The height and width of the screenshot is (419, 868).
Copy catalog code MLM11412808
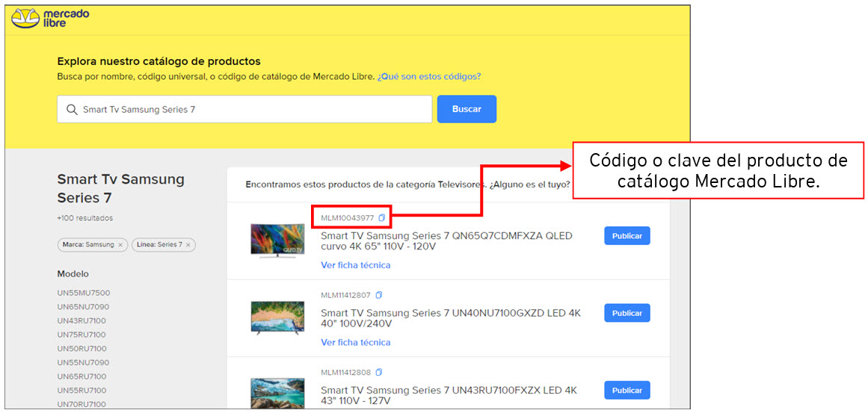tap(379, 373)
